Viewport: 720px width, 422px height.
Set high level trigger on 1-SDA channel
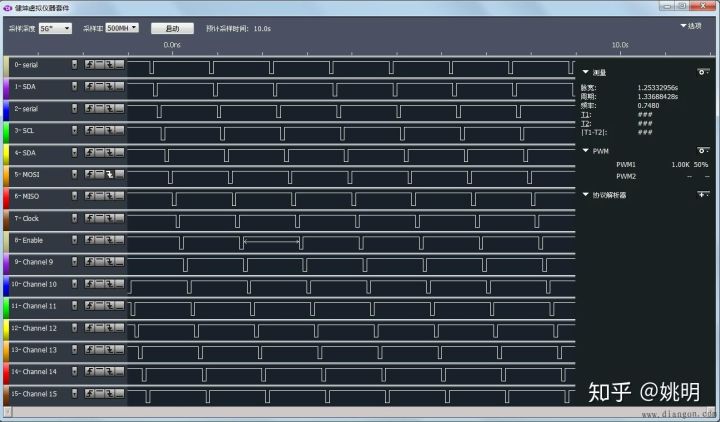(x=100, y=86)
